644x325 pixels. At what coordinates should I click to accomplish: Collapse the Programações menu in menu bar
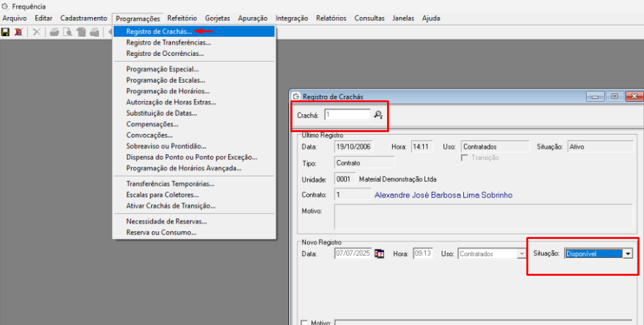coord(137,18)
